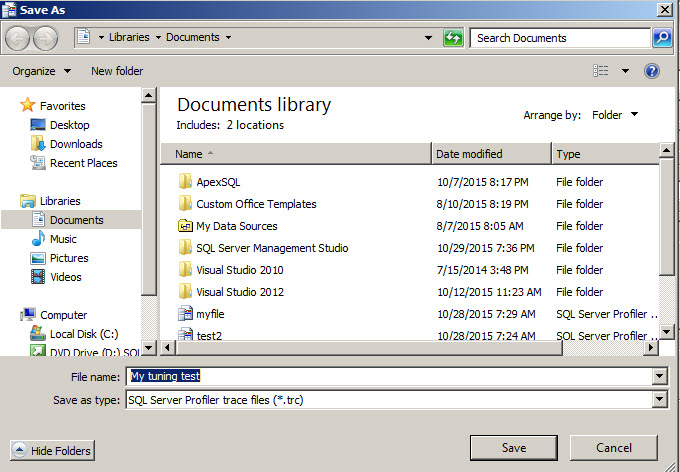This screenshot has height=472, width=680.
Task: Select Local Disk (C:) in navigation pane
Action: [x=83, y=334]
